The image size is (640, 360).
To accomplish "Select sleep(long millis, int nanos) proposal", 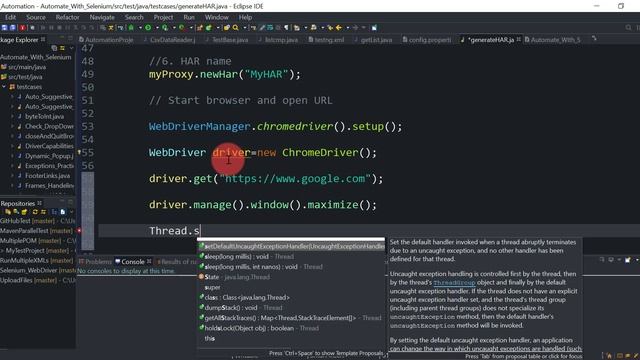I will pyautogui.click(x=291, y=267).
